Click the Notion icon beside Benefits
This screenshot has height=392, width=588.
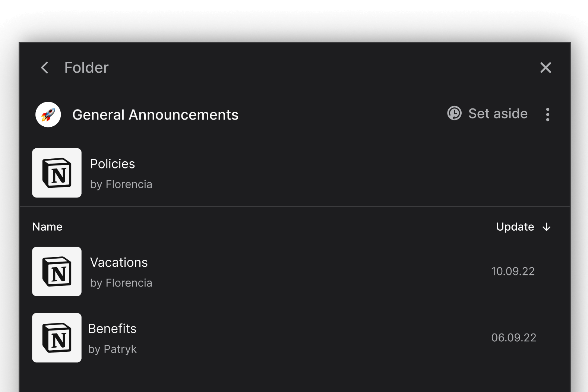coord(57,338)
